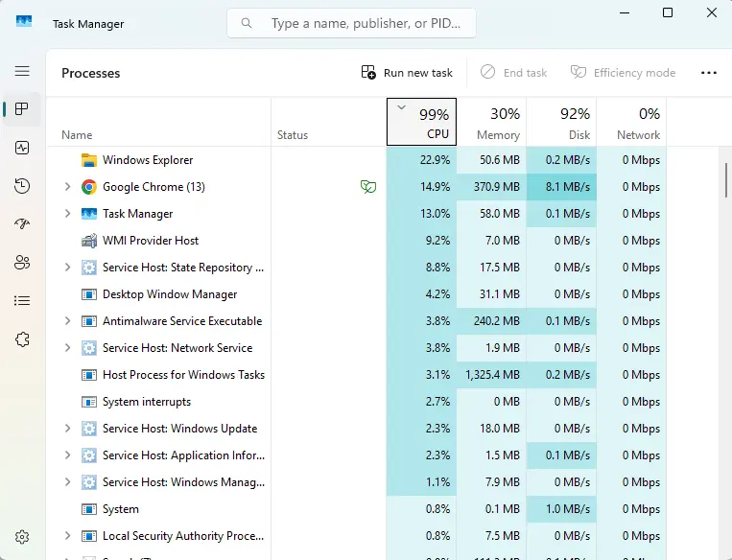Image resolution: width=732 pixels, height=560 pixels.
Task: Sort processes by Network column header
Action: coord(631,122)
